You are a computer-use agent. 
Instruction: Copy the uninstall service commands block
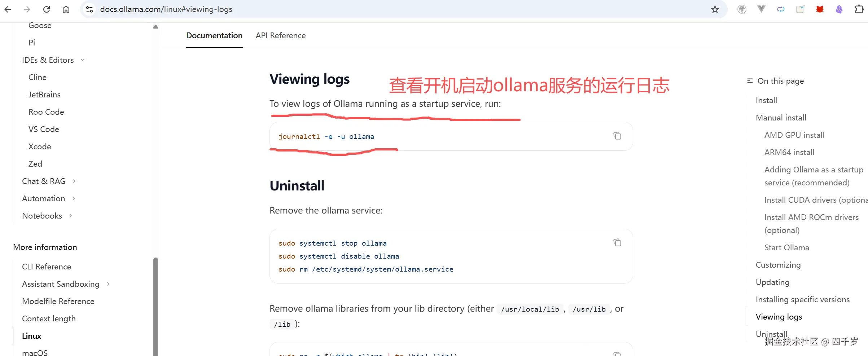pos(617,242)
